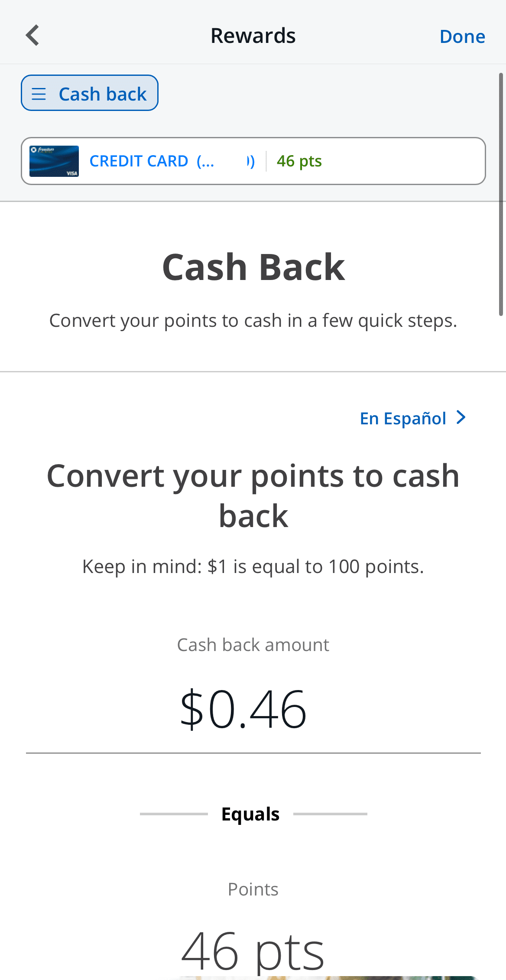Tap the Cash back amount label
The image size is (506, 980).
coord(253,645)
